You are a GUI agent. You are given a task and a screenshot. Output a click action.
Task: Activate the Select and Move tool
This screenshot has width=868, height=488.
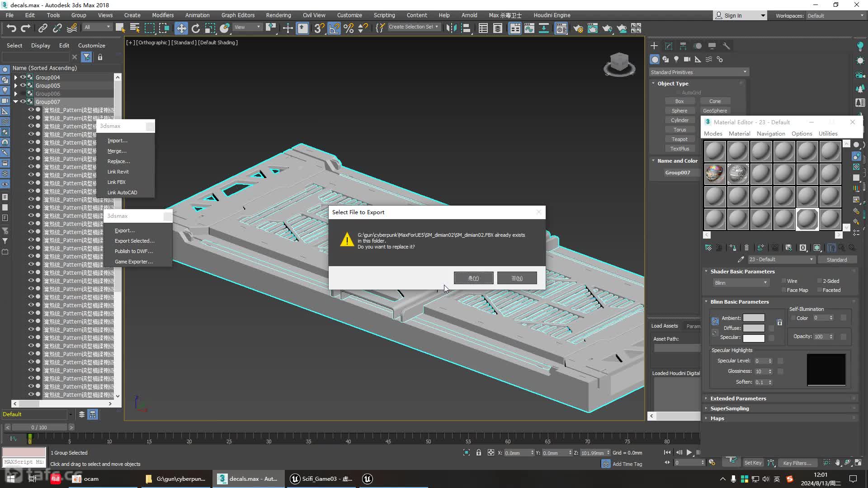coord(181,28)
